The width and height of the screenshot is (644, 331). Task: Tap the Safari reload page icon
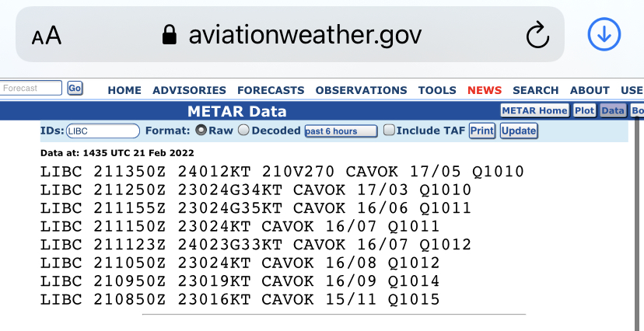537,34
